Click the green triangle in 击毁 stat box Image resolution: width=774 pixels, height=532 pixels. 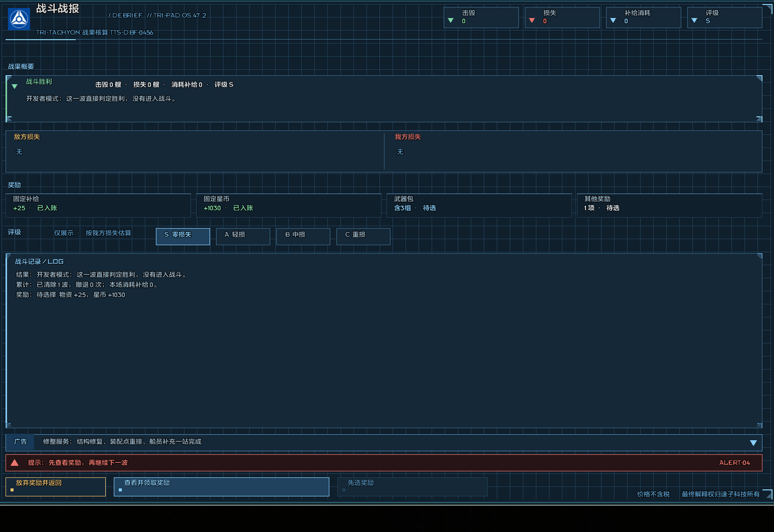click(x=451, y=20)
